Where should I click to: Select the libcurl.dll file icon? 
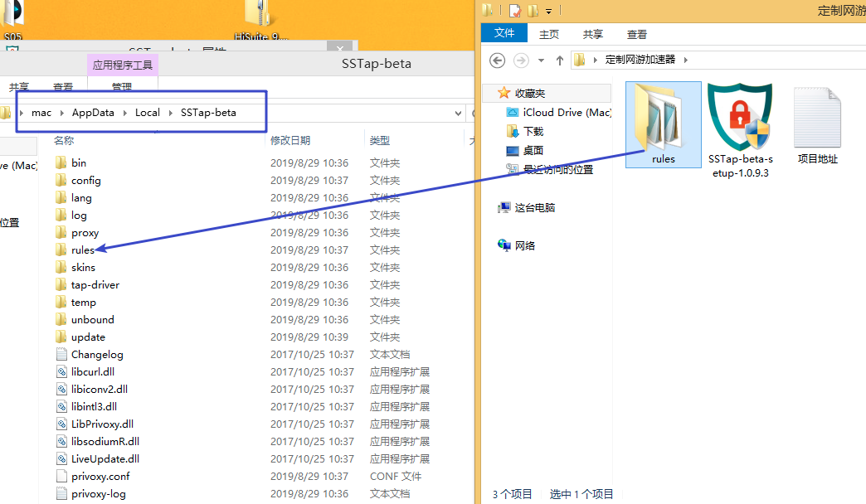pos(61,371)
